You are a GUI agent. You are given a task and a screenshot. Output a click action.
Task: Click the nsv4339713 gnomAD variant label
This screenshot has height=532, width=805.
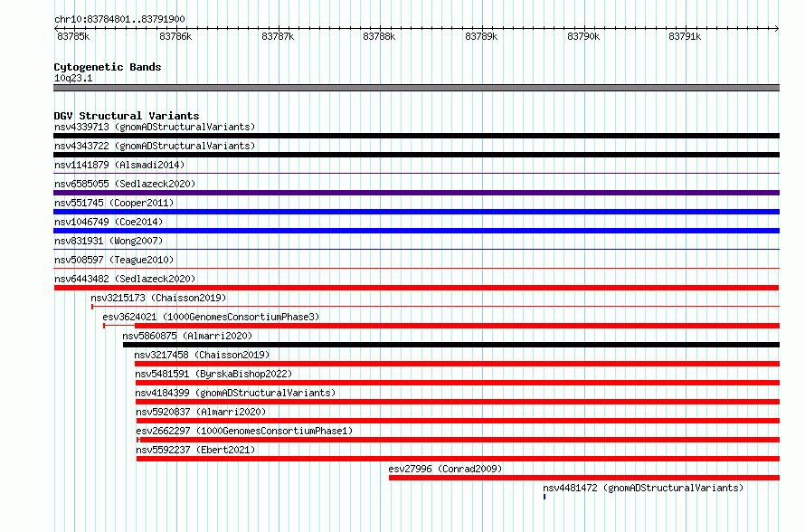click(x=155, y=127)
